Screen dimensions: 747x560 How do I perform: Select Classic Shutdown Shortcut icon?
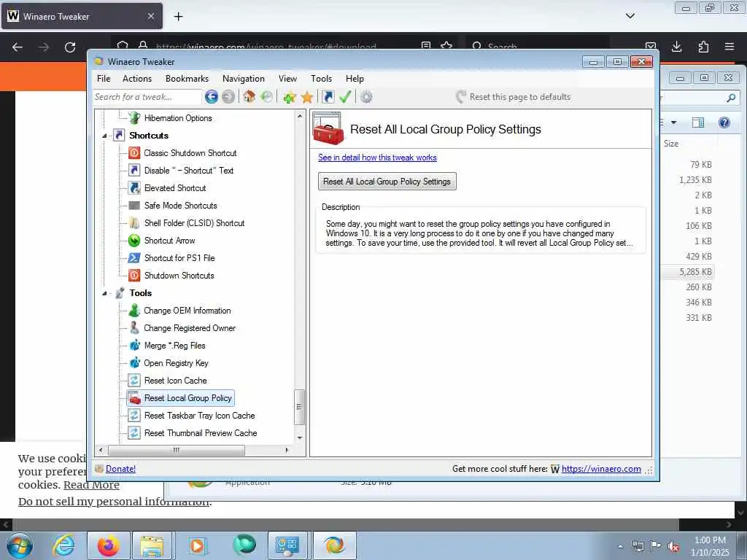click(134, 153)
